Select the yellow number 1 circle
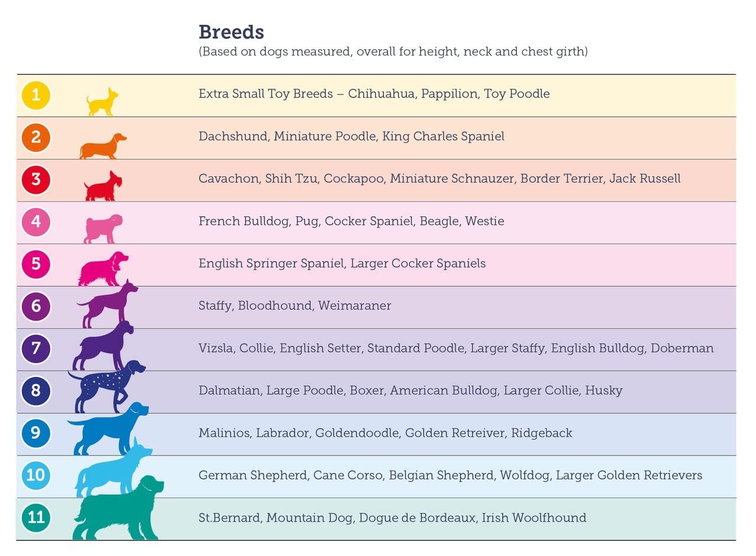Screen dimensions: 756x556 tap(36, 95)
